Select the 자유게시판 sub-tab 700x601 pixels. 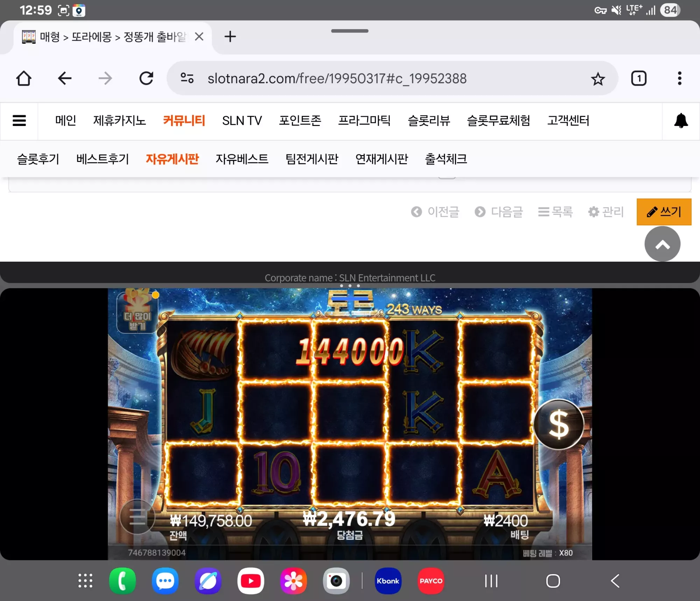(172, 159)
